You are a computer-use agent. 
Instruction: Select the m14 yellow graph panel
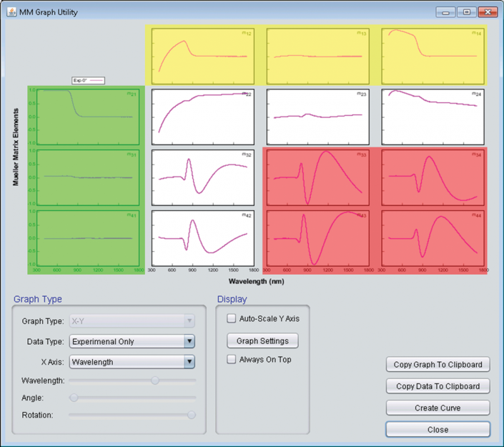click(431, 56)
